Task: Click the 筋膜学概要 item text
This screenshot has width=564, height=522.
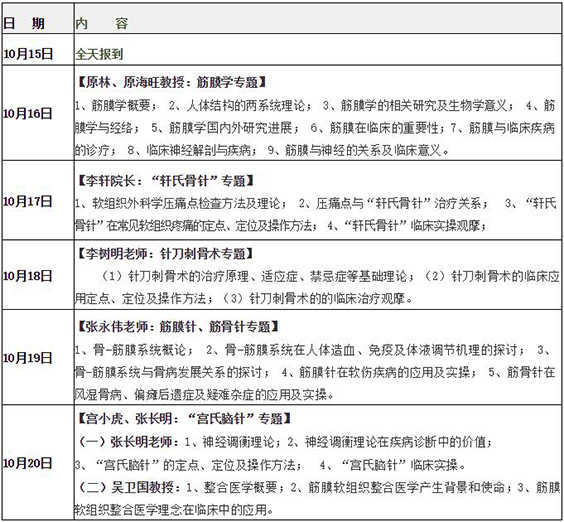Action: point(120,105)
